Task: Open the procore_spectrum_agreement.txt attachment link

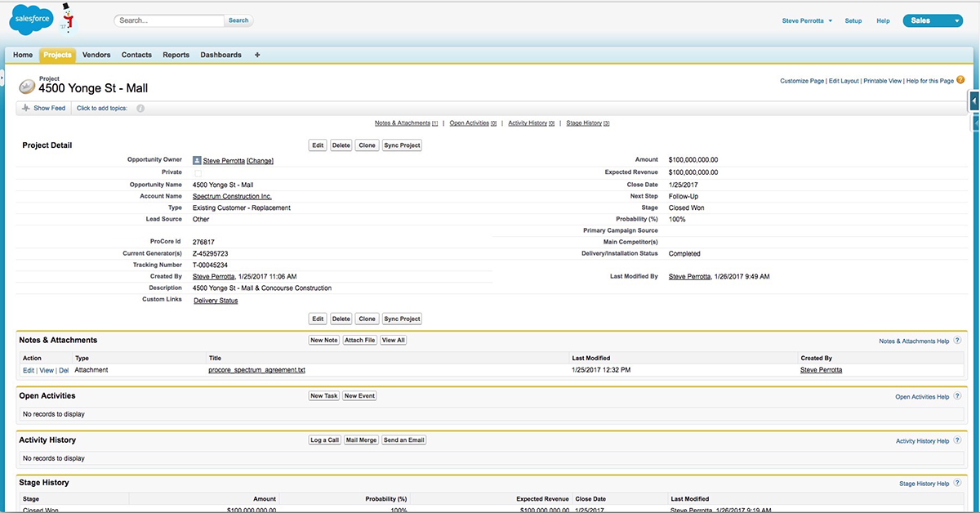Action: (x=256, y=370)
